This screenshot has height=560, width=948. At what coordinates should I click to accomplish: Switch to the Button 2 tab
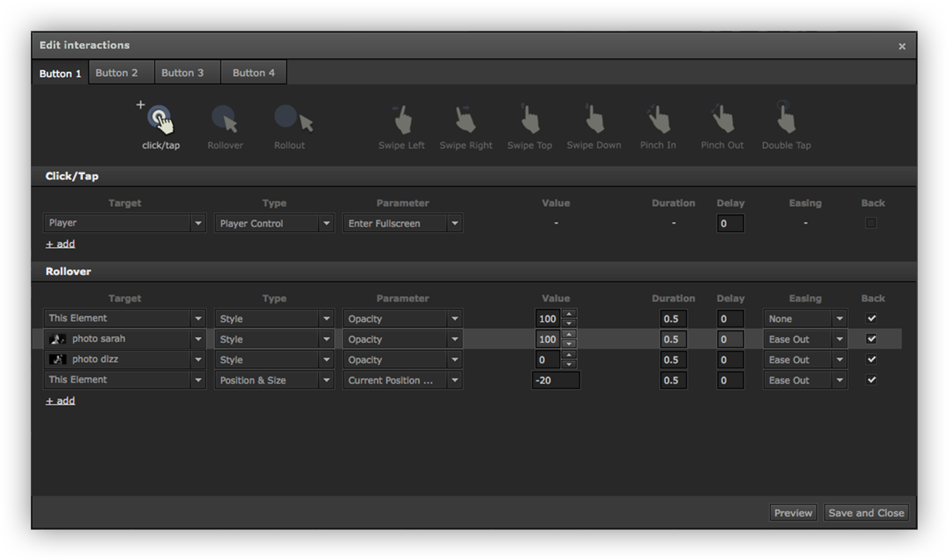pos(117,73)
